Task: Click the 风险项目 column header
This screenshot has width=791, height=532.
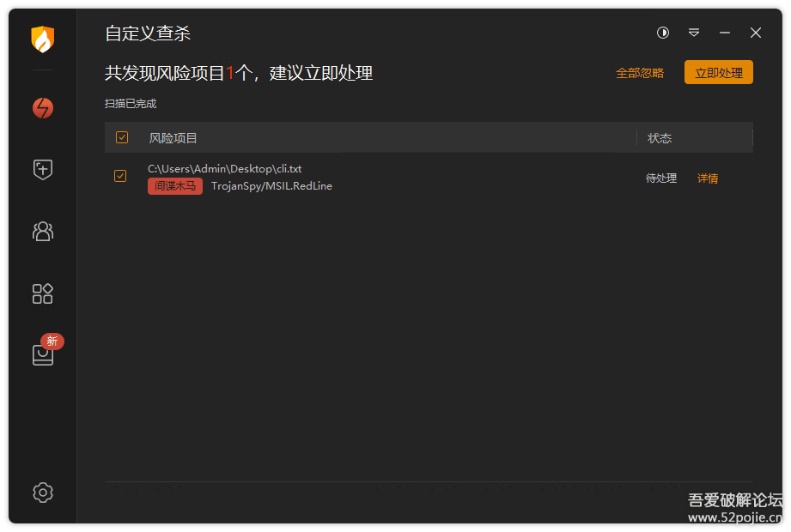Action: pyautogui.click(x=173, y=138)
